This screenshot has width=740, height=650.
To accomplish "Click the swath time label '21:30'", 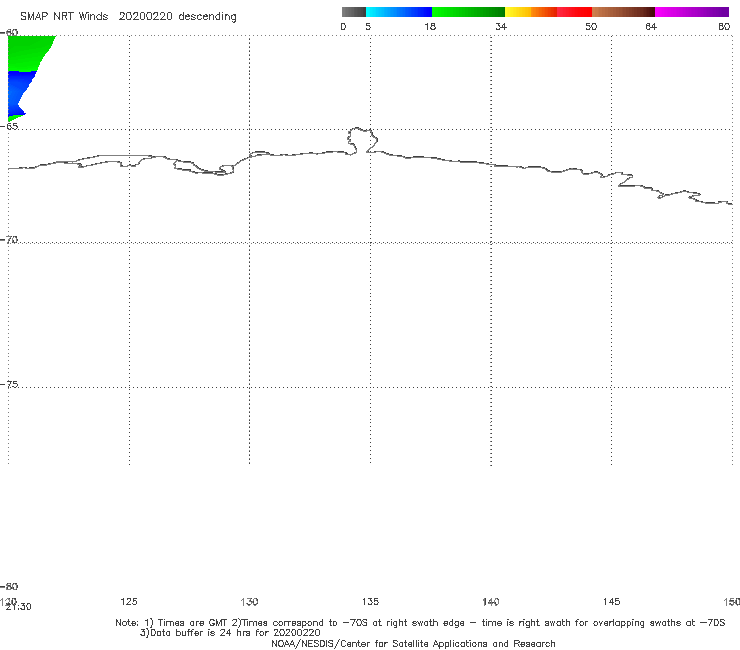I will [18, 607].
